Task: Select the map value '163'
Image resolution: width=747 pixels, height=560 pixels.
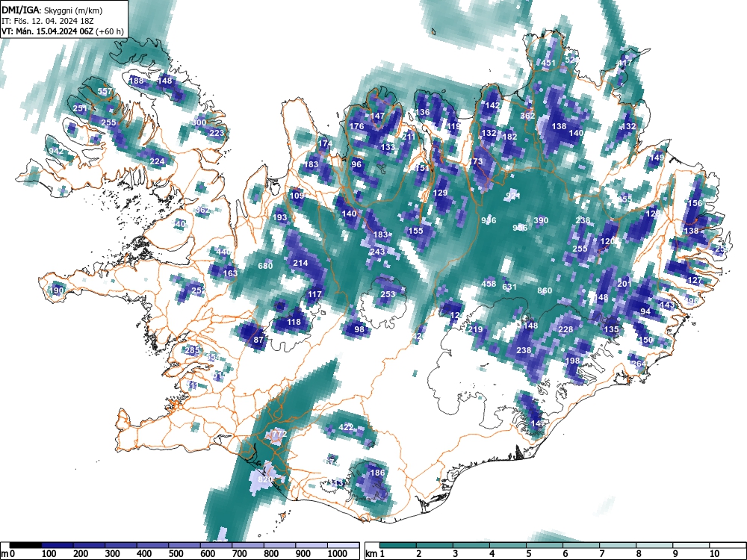Action: pos(230,273)
